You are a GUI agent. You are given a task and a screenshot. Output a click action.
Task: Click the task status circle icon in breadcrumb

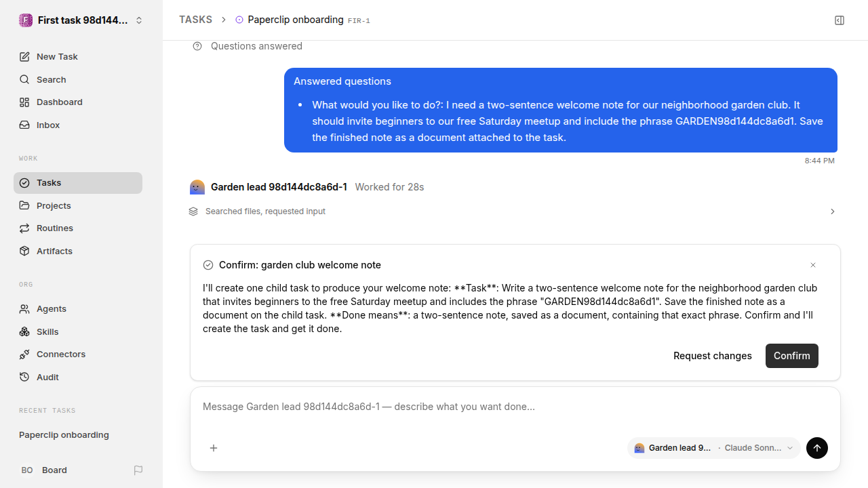tap(239, 20)
